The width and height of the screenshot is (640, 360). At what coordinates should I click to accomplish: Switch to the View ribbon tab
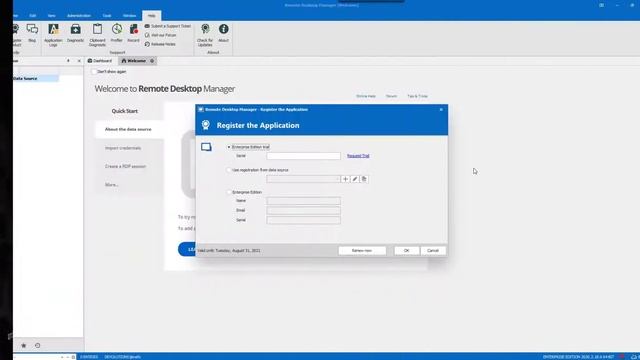[x=51, y=16]
